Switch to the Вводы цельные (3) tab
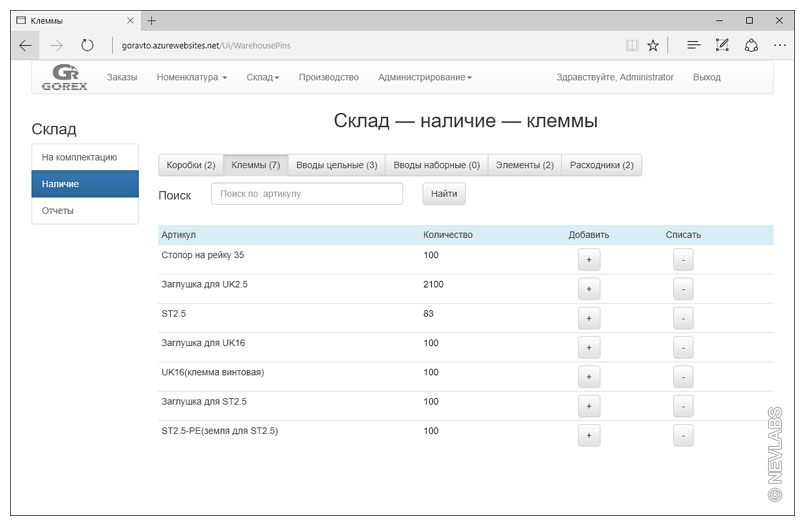 (337, 165)
